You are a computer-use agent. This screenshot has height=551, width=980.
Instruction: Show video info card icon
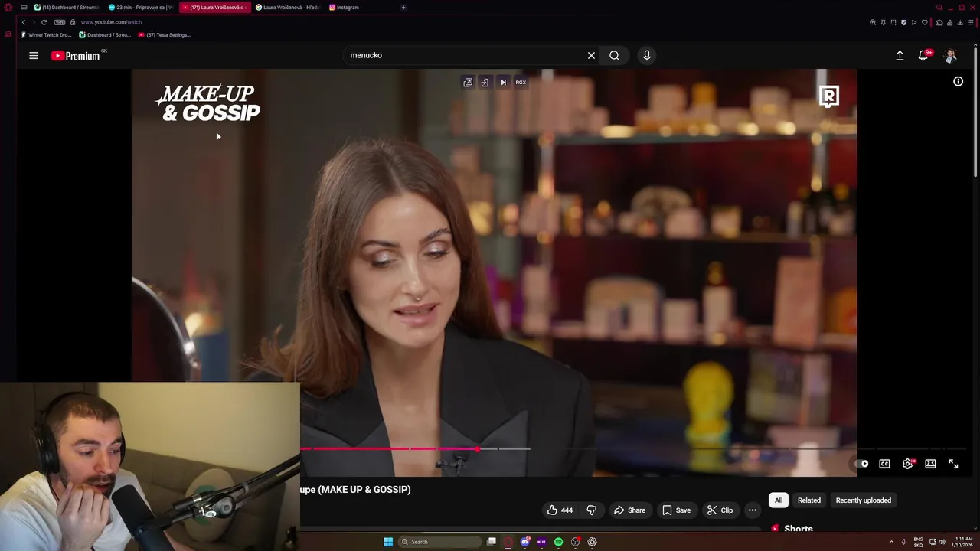pos(958,81)
